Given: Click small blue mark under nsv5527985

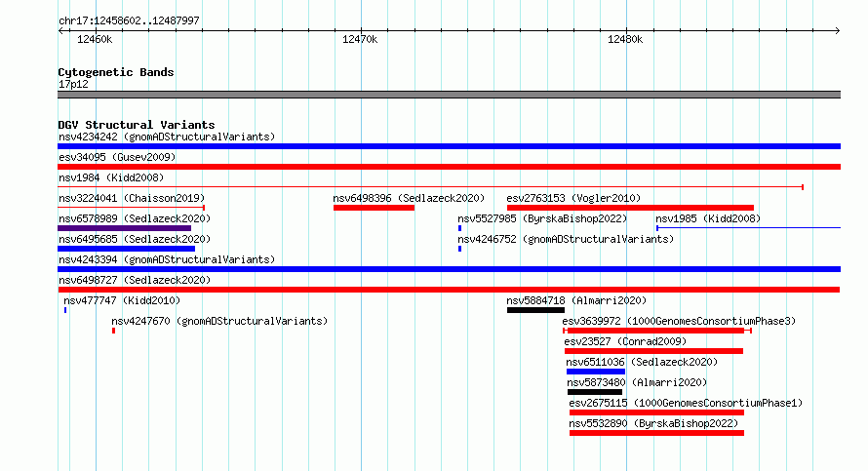Looking at the screenshot, I should click(x=459, y=228).
